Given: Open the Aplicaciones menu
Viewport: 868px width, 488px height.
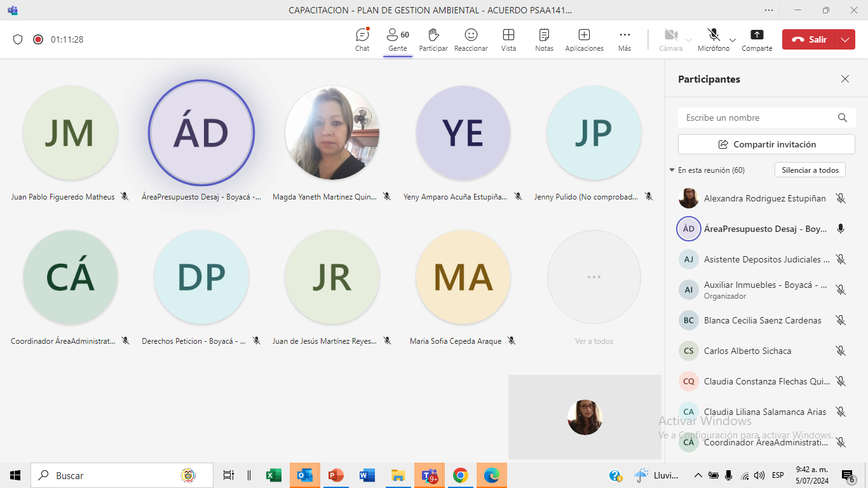Looking at the screenshot, I should [x=584, y=39].
